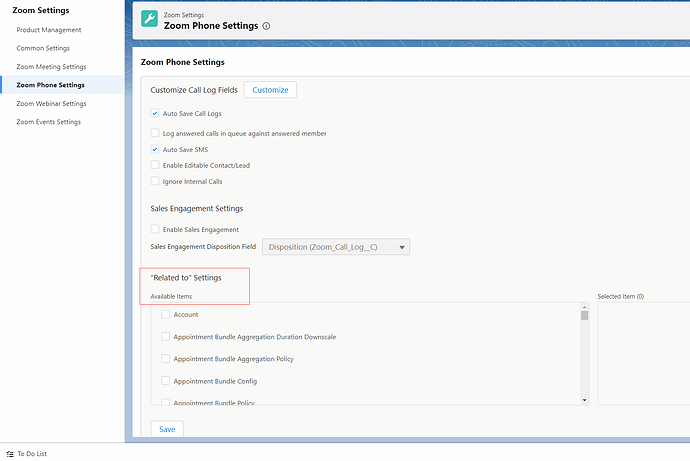
Task: Enable Editable Contact/Lead checkbox
Action: pos(155,165)
